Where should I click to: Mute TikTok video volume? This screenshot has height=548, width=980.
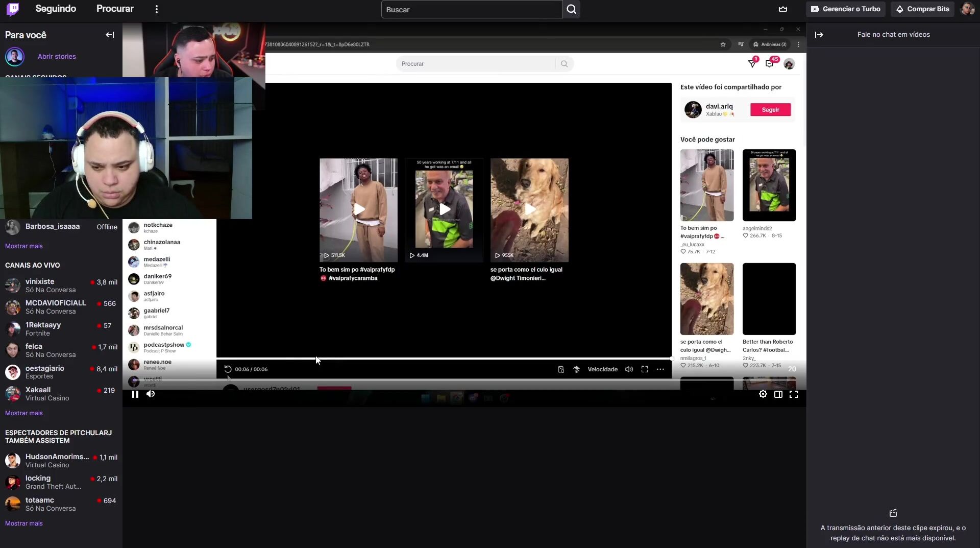[629, 369]
